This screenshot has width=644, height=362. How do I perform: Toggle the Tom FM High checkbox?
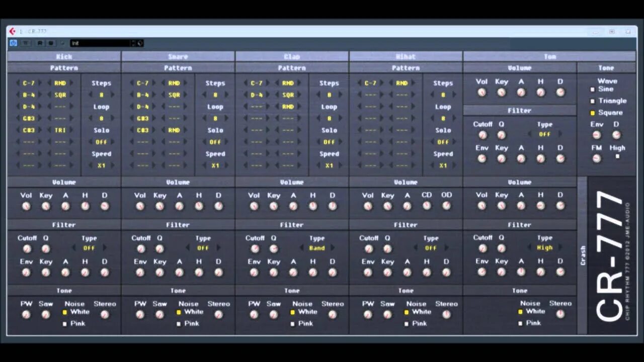pyautogui.click(x=617, y=156)
